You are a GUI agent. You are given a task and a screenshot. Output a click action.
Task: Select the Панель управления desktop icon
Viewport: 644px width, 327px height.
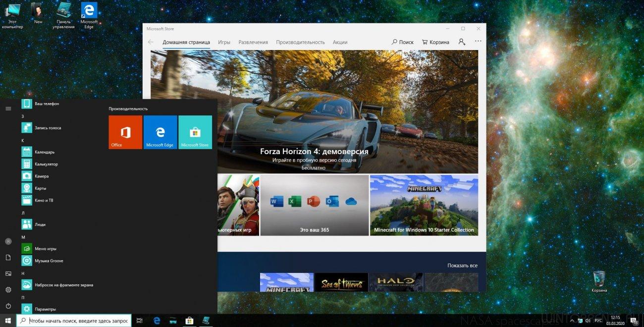pos(64,16)
